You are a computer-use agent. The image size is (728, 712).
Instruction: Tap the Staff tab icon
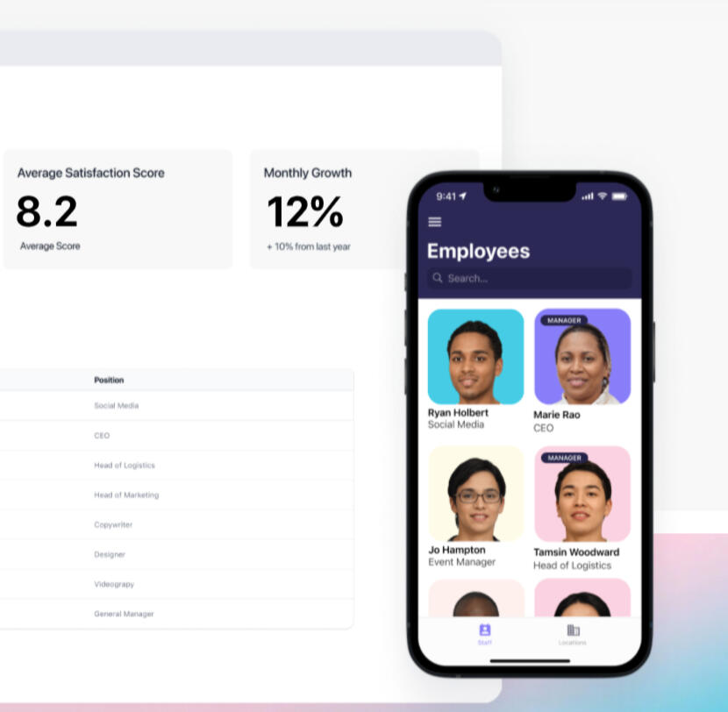pos(485,630)
